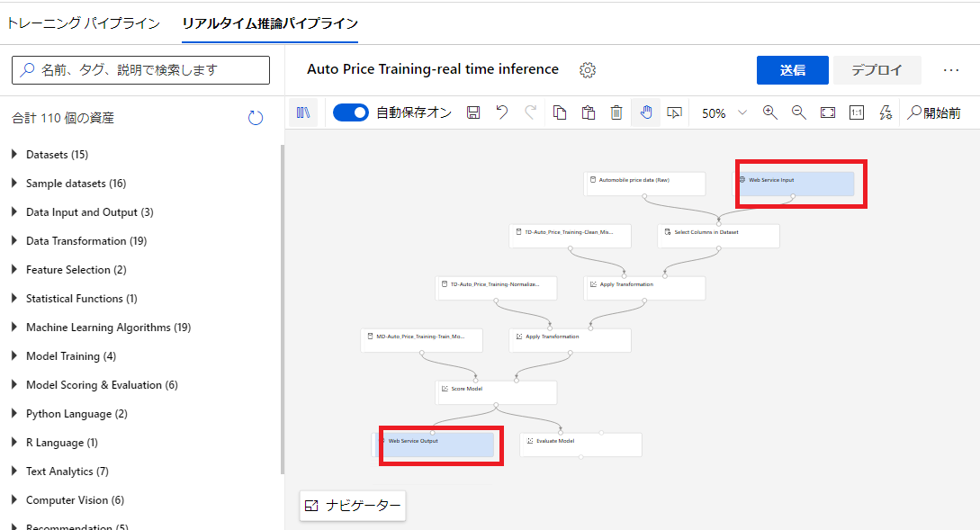Select the Pan tool in the canvas toolbar

point(646,112)
